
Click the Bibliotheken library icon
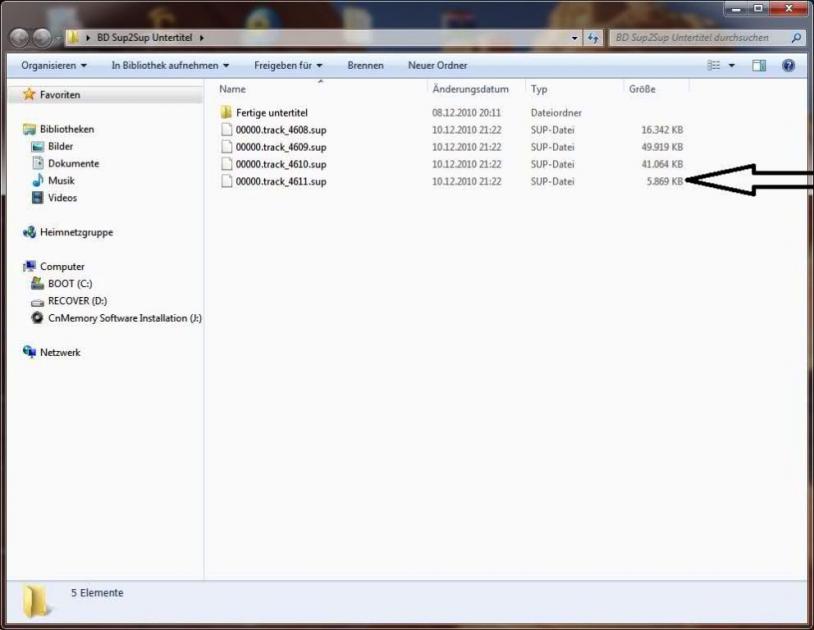tap(29, 129)
